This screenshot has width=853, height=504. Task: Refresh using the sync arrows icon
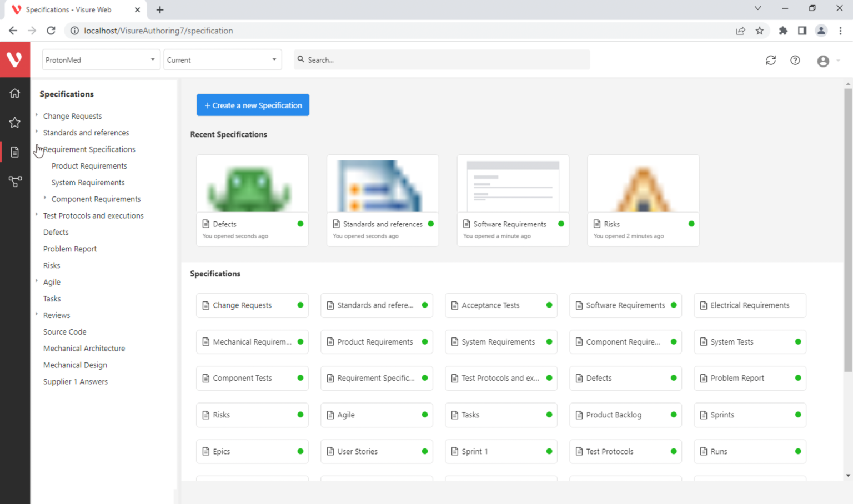[x=770, y=60]
